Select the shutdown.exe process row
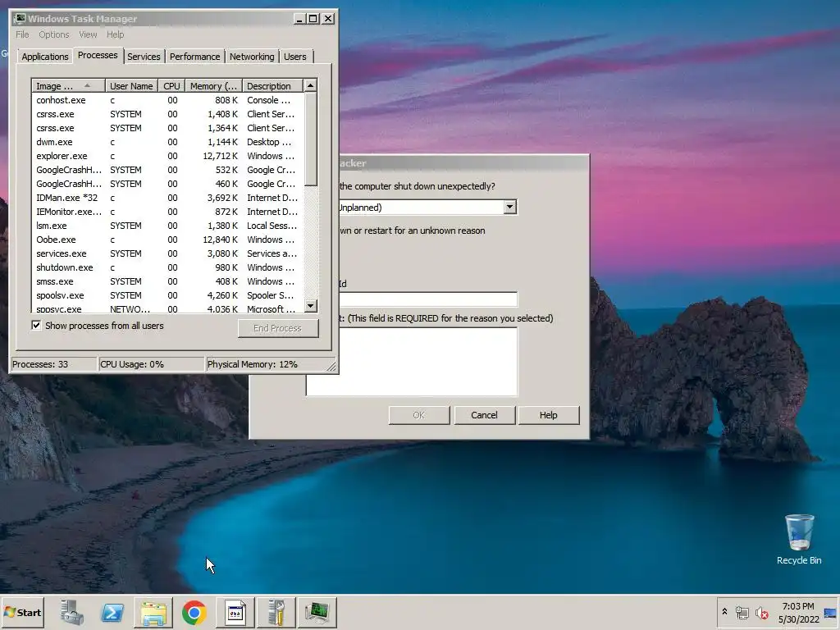 (167, 267)
